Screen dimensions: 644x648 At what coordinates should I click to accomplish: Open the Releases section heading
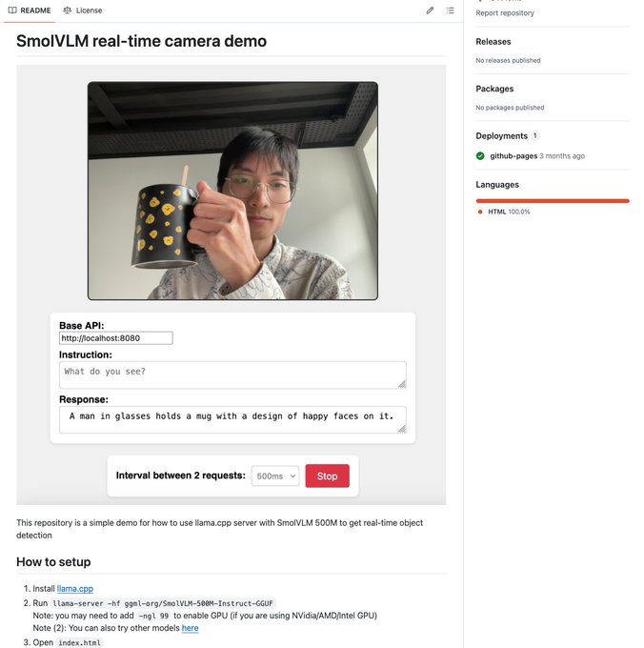(x=493, y=42)
